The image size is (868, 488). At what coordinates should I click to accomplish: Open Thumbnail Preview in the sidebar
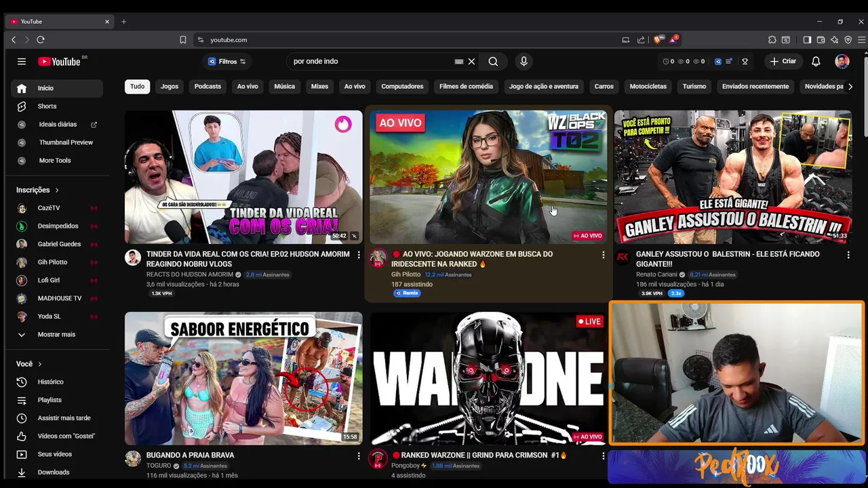coord(57,142)
